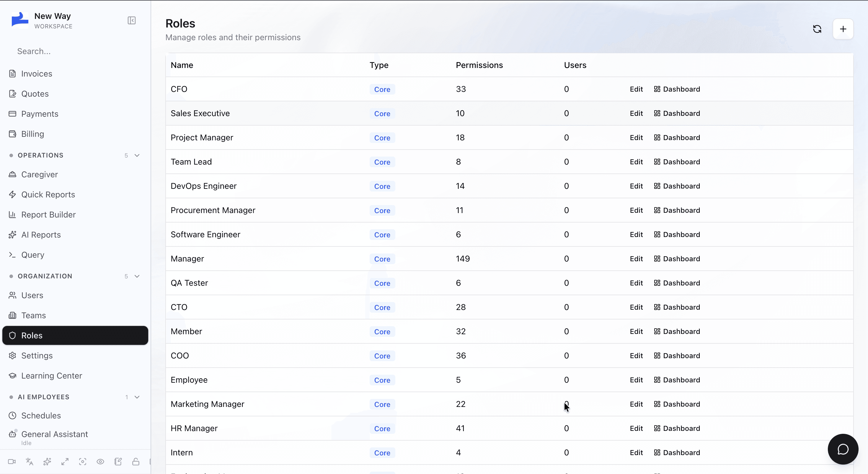Open the Query page

coord(75,255)
